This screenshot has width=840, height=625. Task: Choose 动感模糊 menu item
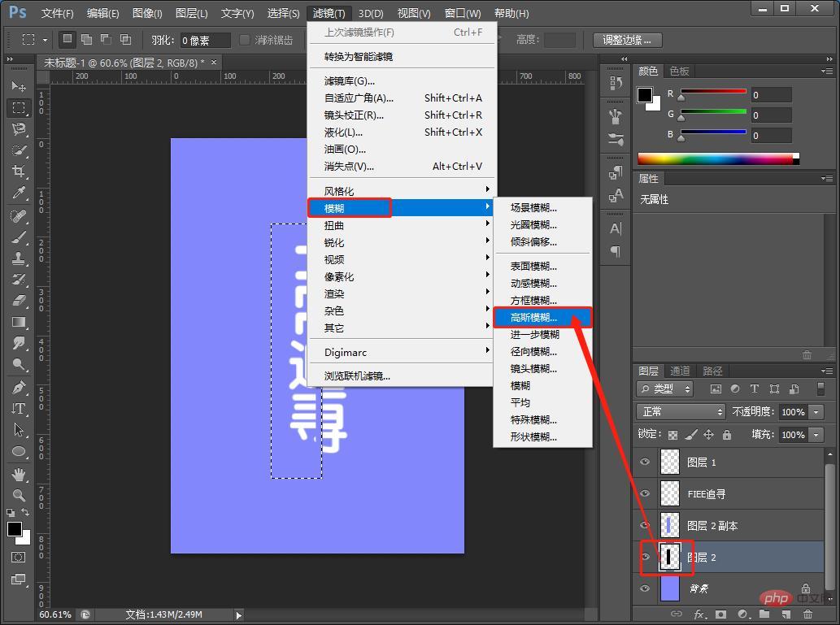(x=542, y=283)
